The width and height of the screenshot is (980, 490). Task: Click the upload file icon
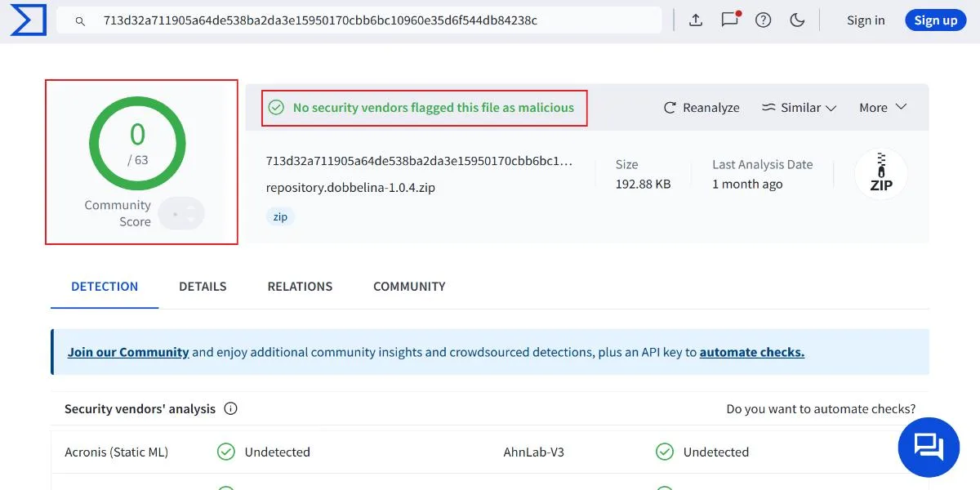point(696,20)
